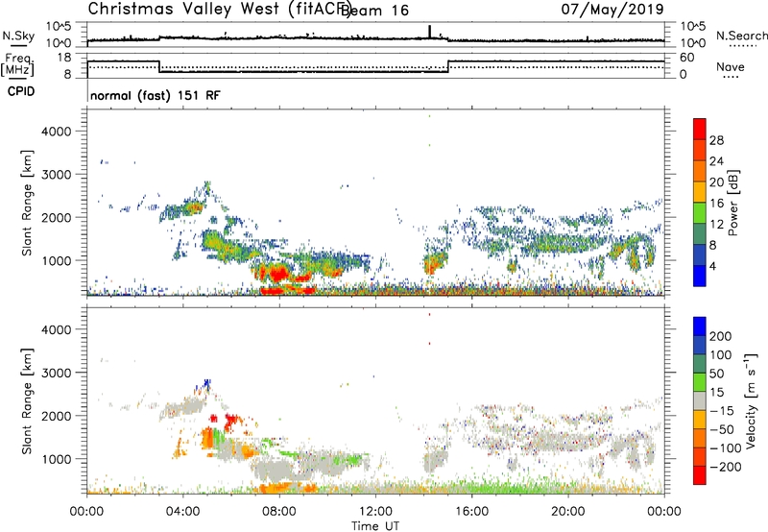Click the '-15' velocity colorbar label
768x532 pixels.
tap(722, 410)
